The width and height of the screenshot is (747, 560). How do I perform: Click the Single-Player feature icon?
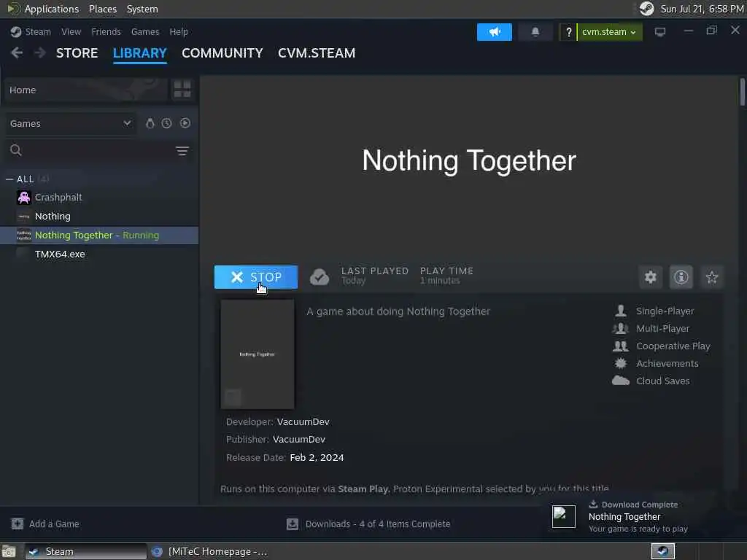point(620,311)
